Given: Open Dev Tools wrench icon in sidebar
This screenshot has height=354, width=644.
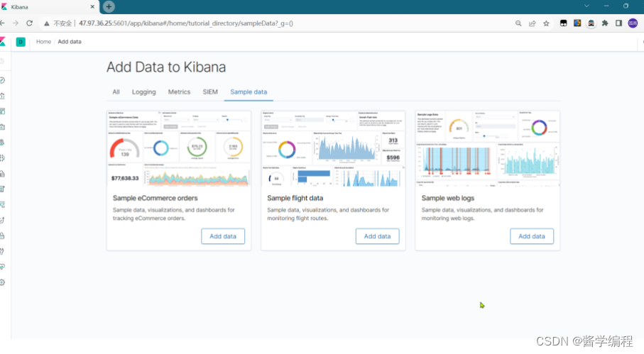Looking at the screenshot, I should click(x=2, y=251).
